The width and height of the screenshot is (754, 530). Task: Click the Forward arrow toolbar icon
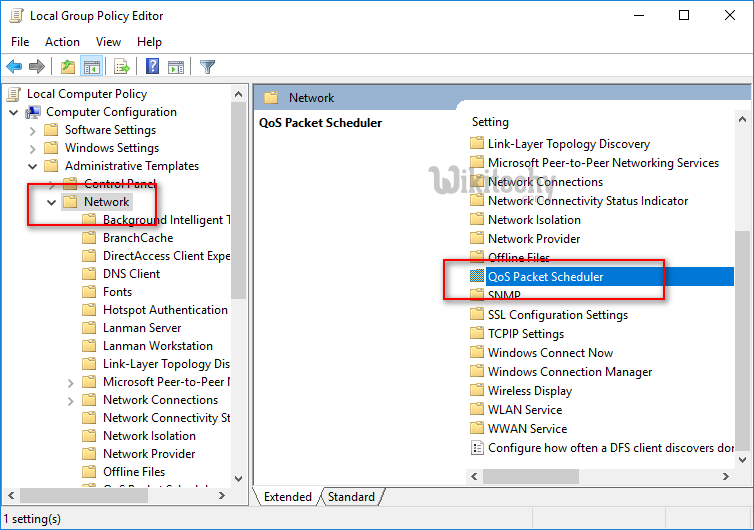click(x=37, y=67)
